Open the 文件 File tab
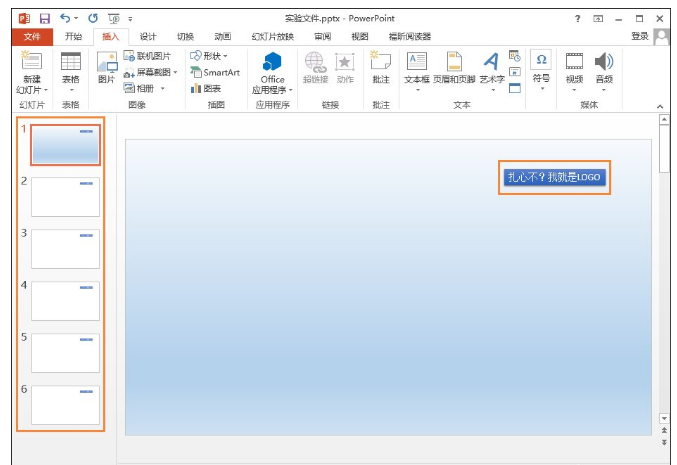The height and width of the screenshot is (465, 677). [x=32, y=37]
